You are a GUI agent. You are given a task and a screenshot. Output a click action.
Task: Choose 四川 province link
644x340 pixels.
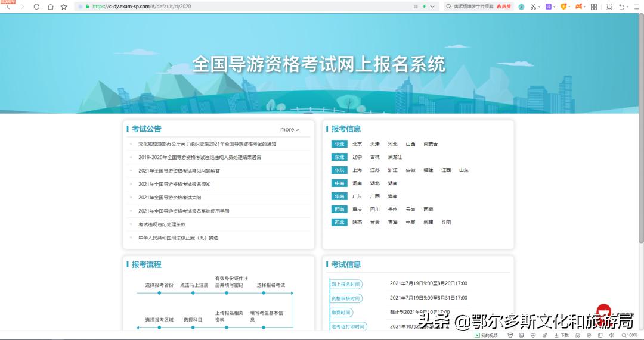(x=375, y=210)
